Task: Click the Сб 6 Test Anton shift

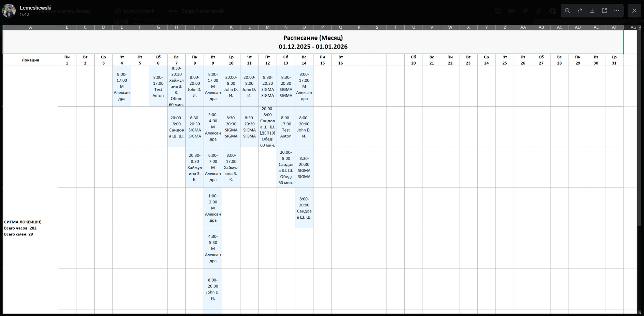Action: point(158,86)
